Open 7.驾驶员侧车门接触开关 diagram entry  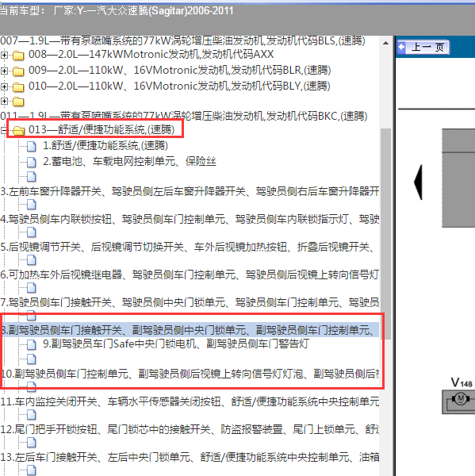(190, 302)
